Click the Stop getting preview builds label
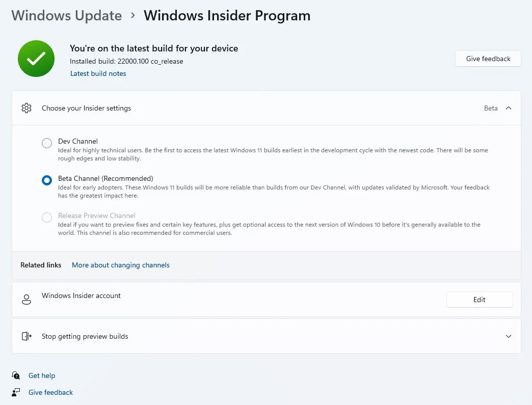This screenshot has width=532, height=405. coord(85,336)
